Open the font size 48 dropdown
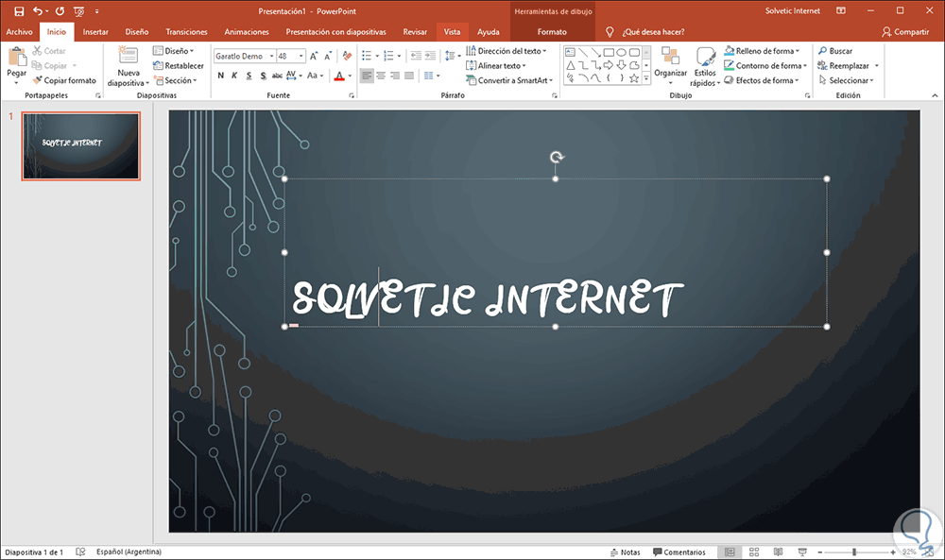Viewport: 945px width, 560px height. 301,56
